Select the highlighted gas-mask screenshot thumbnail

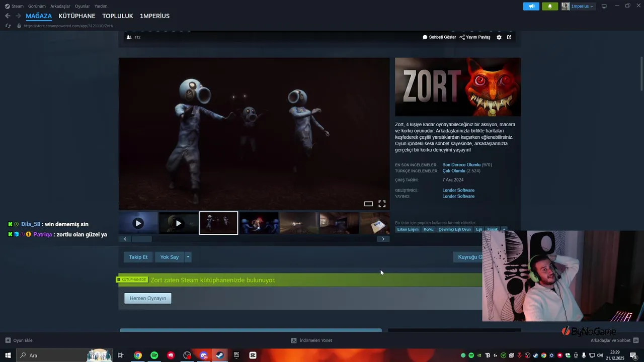(x=219, y=223)
